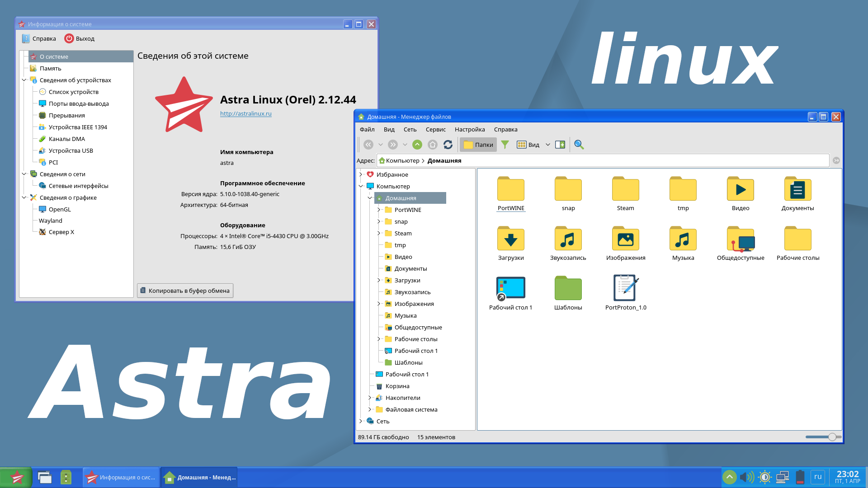Click the home icon in the toolbar

[x=432, y=145]
